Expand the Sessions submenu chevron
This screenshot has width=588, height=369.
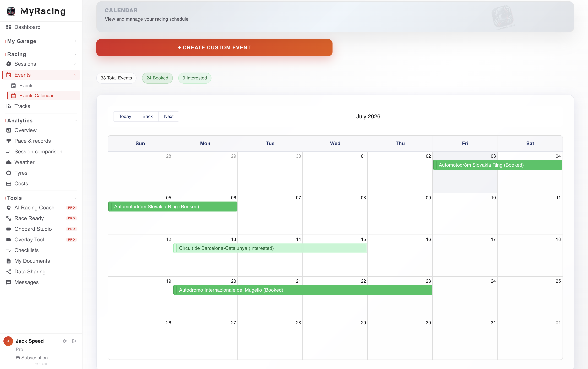pos(75,64)
